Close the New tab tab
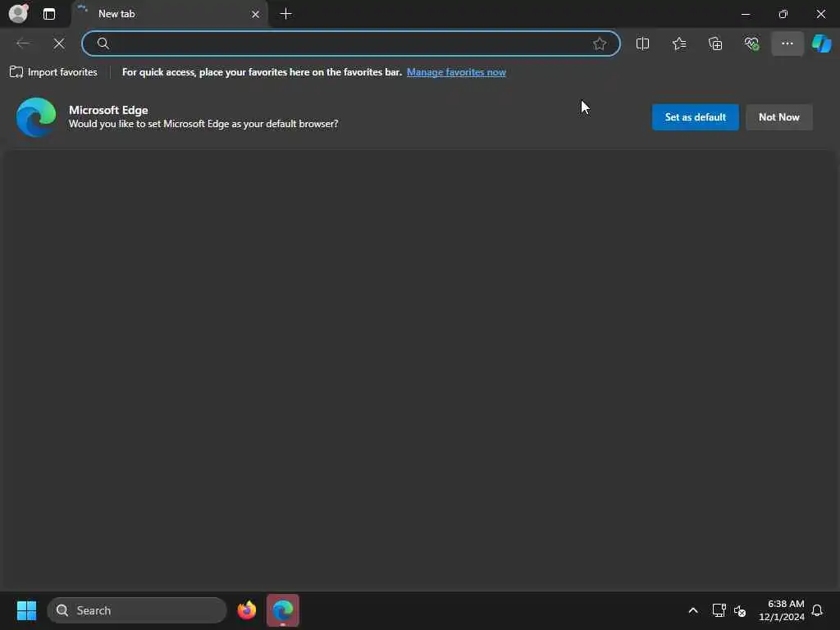 pos(256,15)
